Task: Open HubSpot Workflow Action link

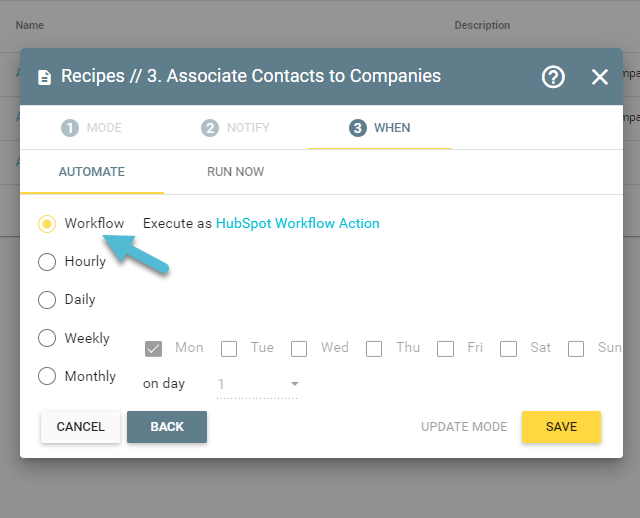Action: point(298,223)
